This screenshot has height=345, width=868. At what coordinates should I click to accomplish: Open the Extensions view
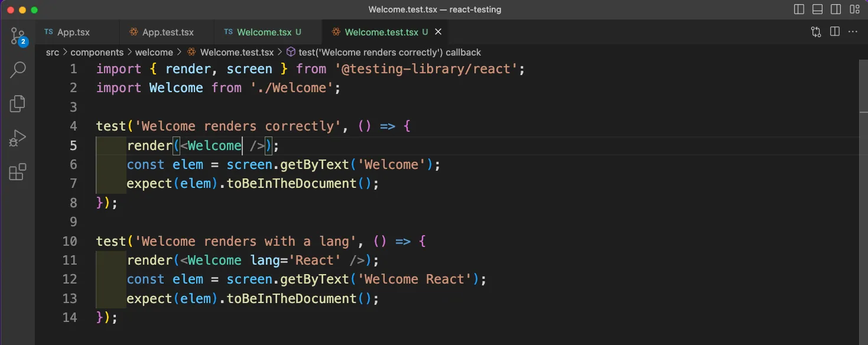coord(18,172)
